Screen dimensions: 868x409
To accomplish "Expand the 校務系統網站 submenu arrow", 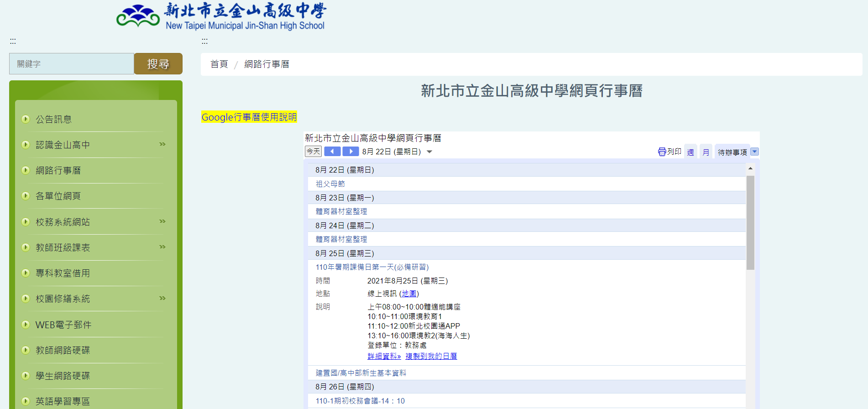I will click(x=162, y=221).
